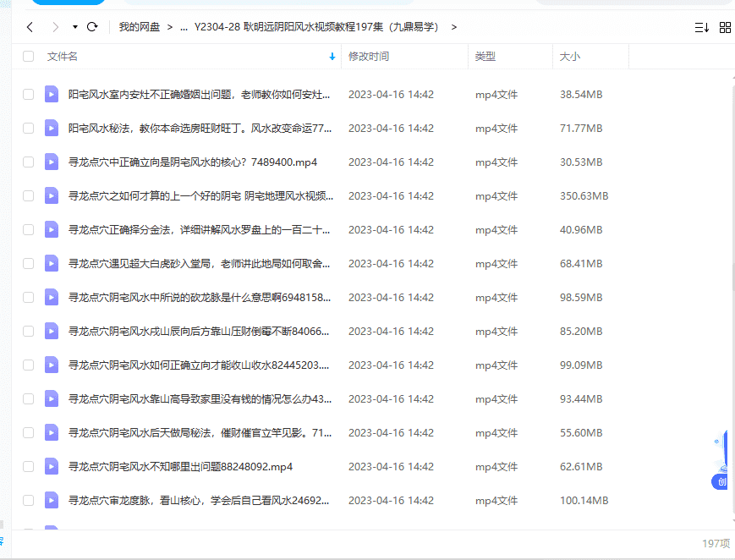Click the blue sort arrow in 文件名 column

(332, 57)
